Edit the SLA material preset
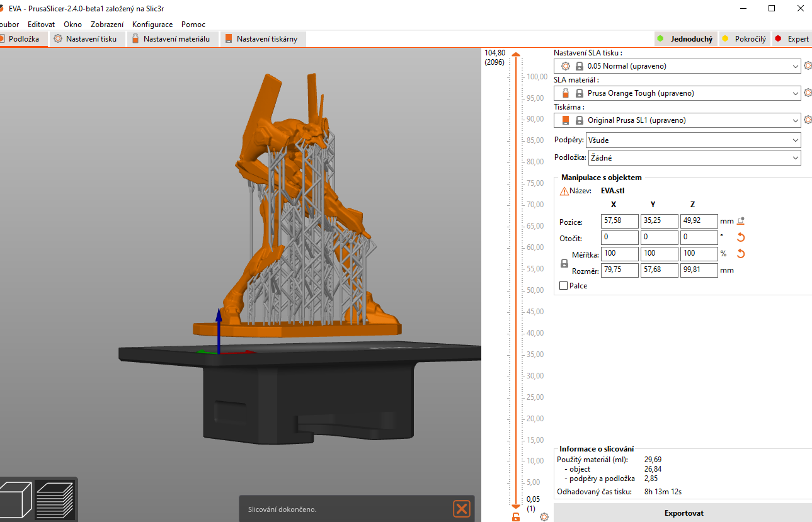The height and width of the screenshot is (522, 812). tap(808, 93)
